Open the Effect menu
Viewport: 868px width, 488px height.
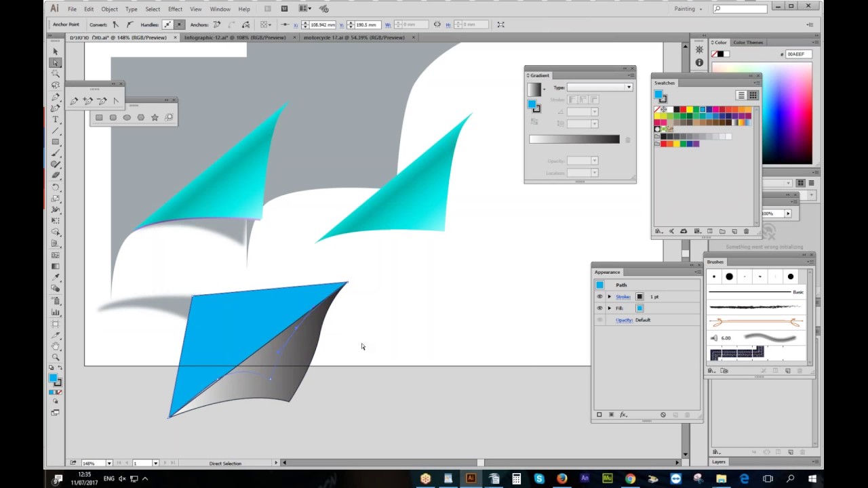point(175,9)
